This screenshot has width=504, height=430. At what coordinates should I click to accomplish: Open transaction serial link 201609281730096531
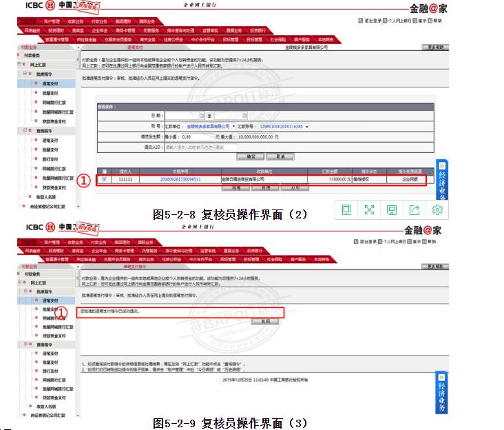[180, 179]
